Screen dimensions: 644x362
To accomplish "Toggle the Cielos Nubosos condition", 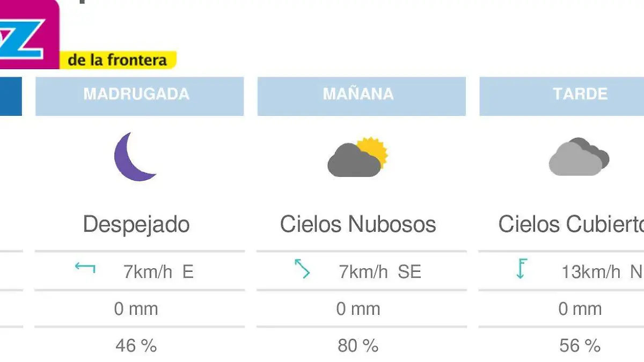I will coord(358,225).
